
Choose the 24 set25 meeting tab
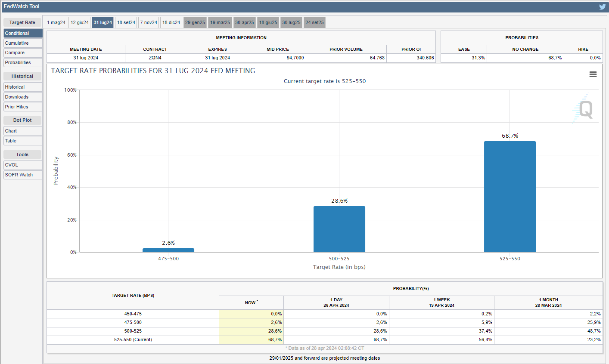pyautogui.click(x=314, y=22)
